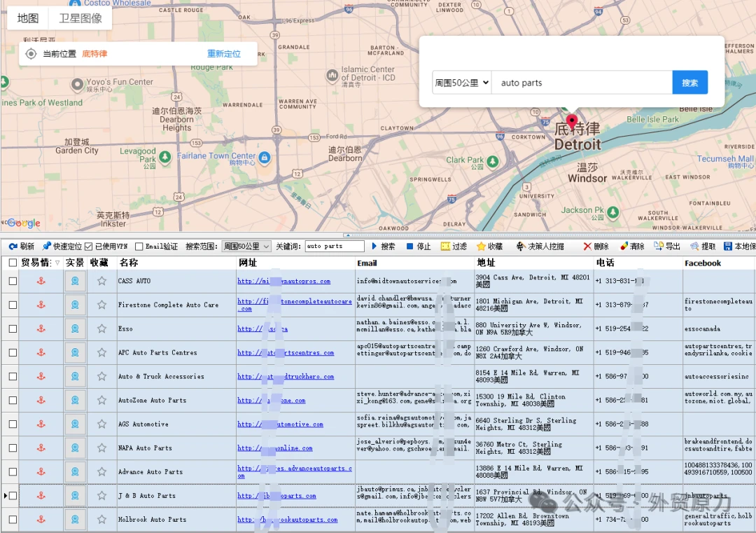Image resolution: width=756 pixels, height=533 pixels.
Task: Enable Email验证 checkbox
Action: click(x=139, y=247)
